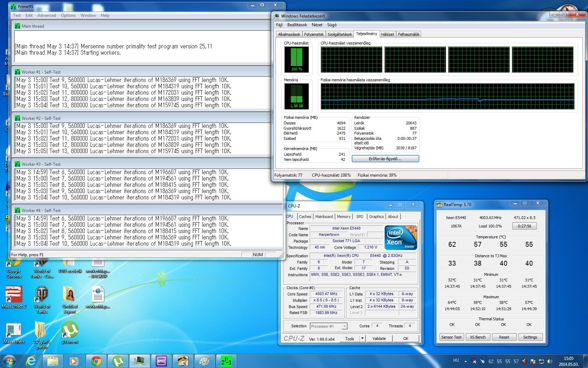This screenshot has height=368, width=588.
Task: Switch to Szolgáltatások tab
Action: pyautogui.click(x=340, y=34)
